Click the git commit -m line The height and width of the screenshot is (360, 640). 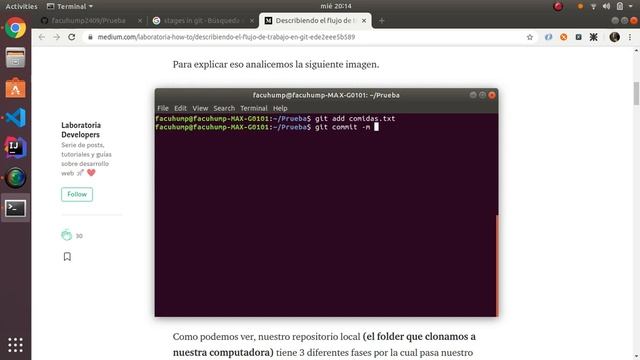pyautogui.click(x=267, y=127)
